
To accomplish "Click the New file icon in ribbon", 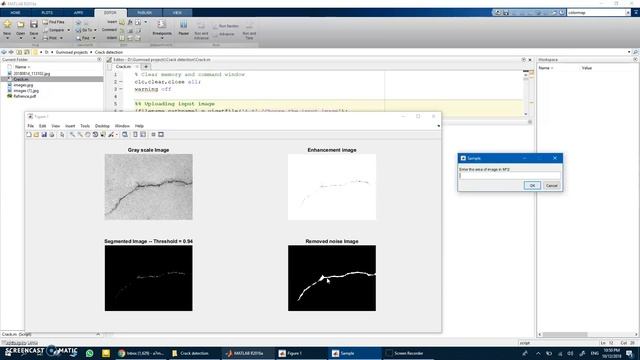I will pos(7,24).
